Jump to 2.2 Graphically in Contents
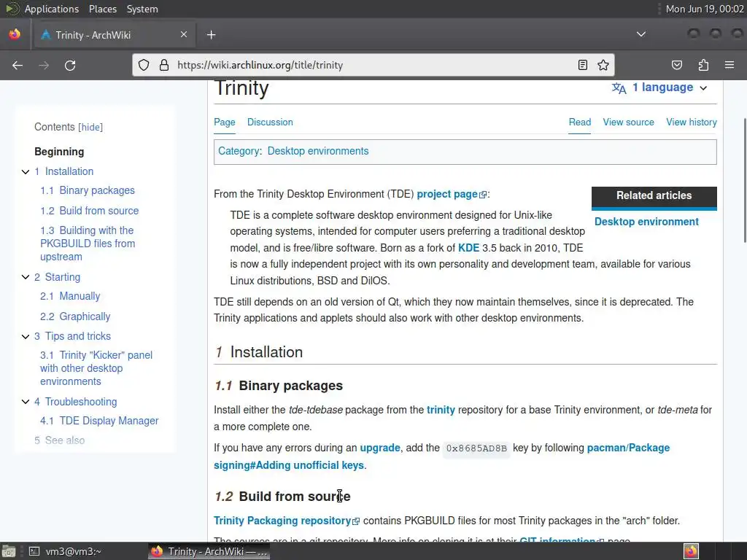This screenshot has width=747, height=560. tap(75, 316)
